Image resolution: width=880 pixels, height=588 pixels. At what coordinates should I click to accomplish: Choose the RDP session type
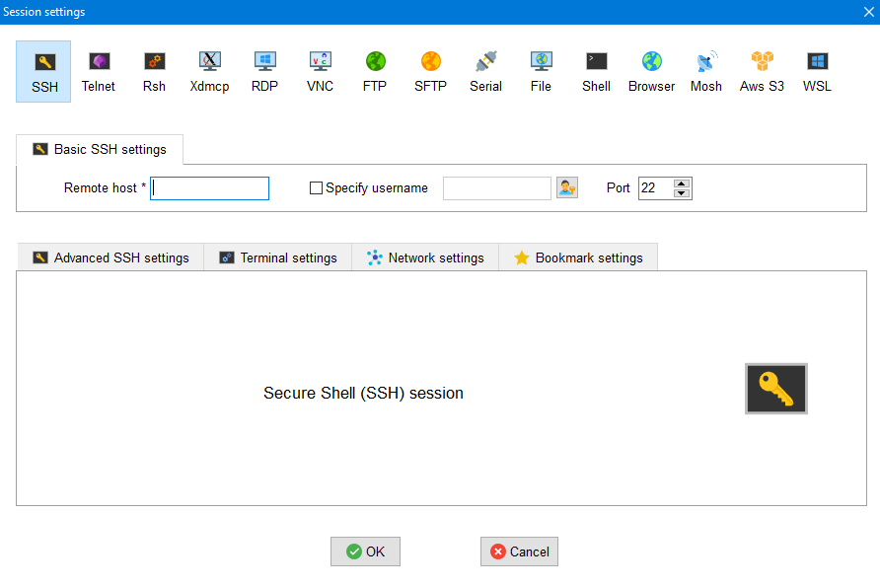[x=265, y=71]
